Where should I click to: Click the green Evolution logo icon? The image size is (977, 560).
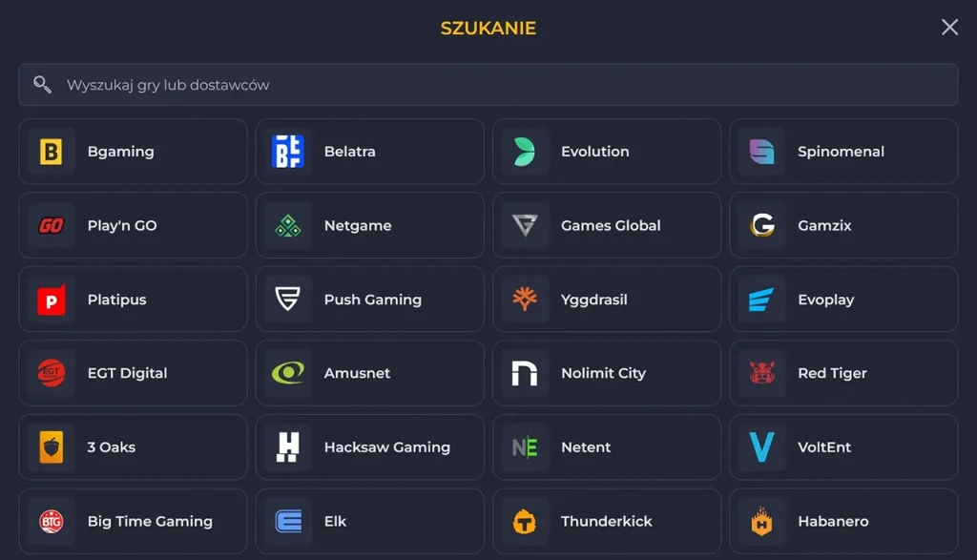click(x=524, y=152)
